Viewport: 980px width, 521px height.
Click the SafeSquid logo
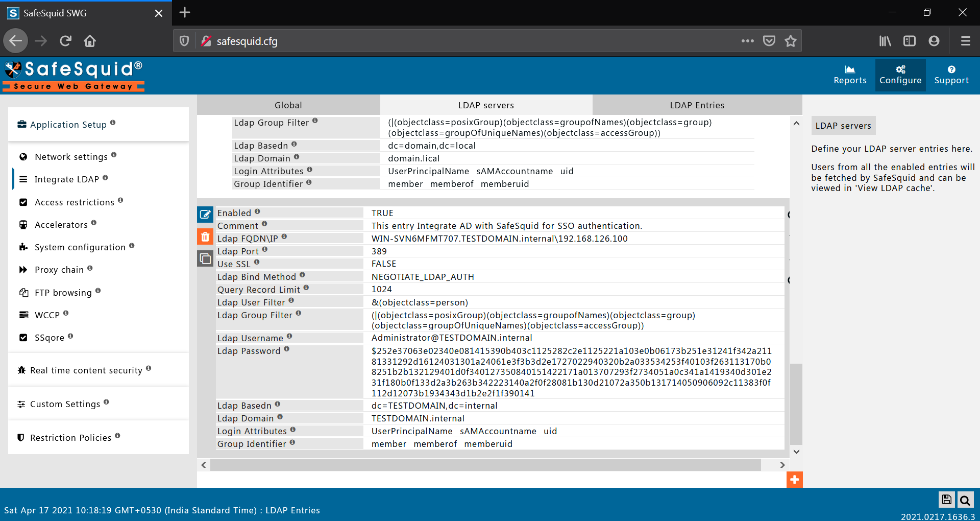point(73,75)
